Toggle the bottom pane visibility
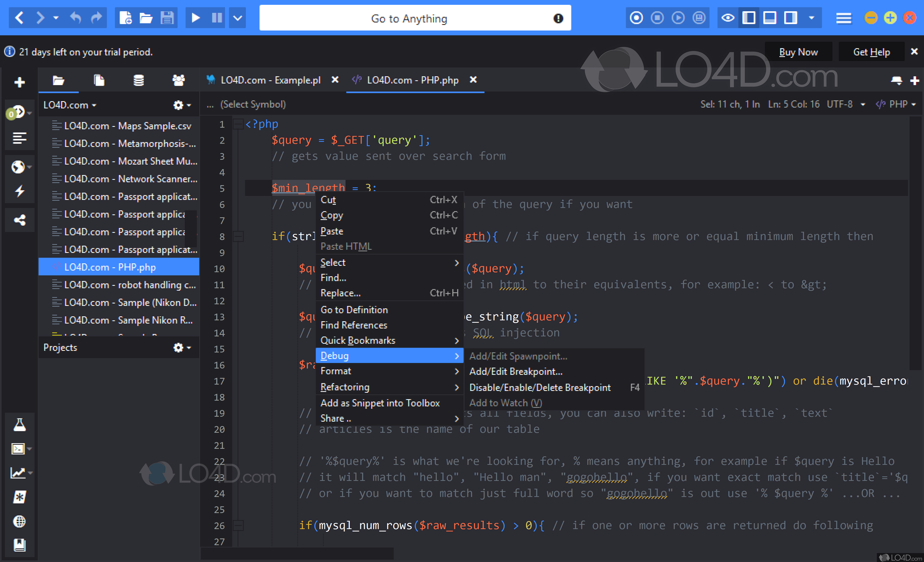 769,18
